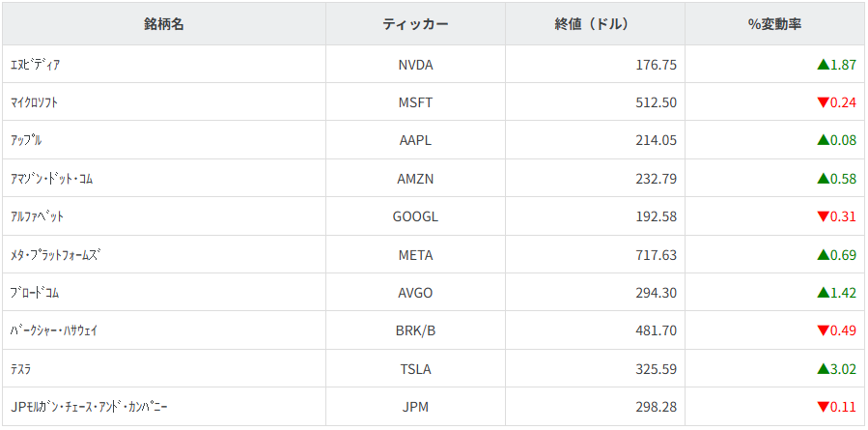Click the ティッカー column header
The width and height of the screenshot is (868, 430).
pos(415,24)
